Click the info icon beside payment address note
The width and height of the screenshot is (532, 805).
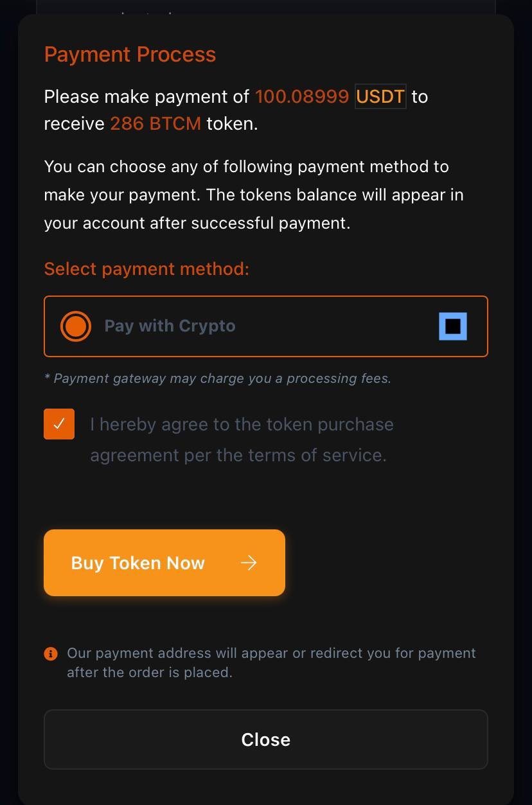[51, 653]
